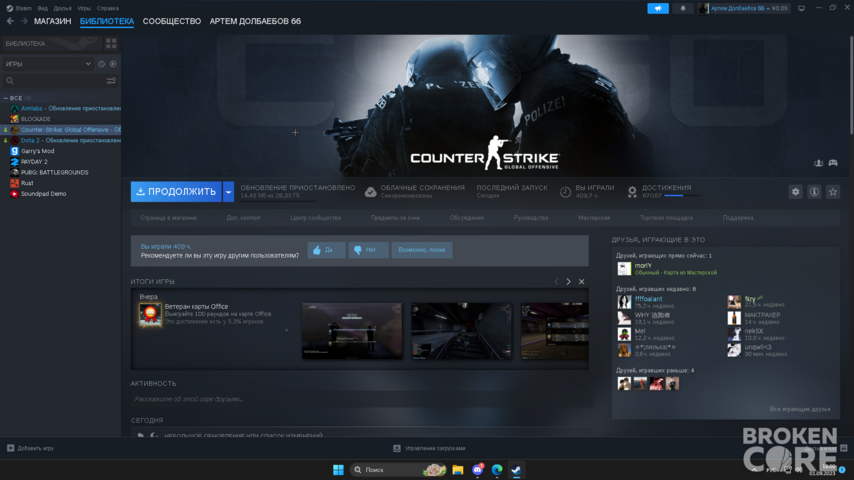Show game info circle icon
Viewport: 854px width, 480px height.
coord(814,192)
